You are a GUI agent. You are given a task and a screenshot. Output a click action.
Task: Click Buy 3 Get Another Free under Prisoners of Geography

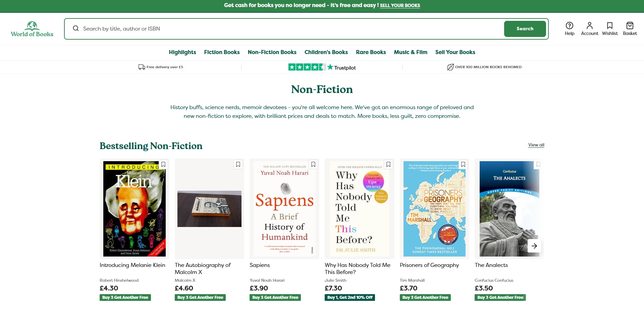coord(425,298)
